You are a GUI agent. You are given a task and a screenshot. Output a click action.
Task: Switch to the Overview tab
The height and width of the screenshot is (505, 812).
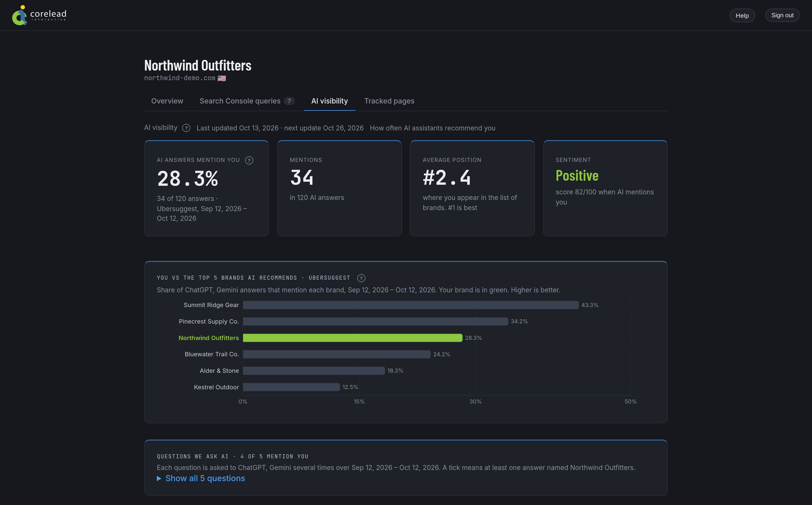click(x=167, y=101)
